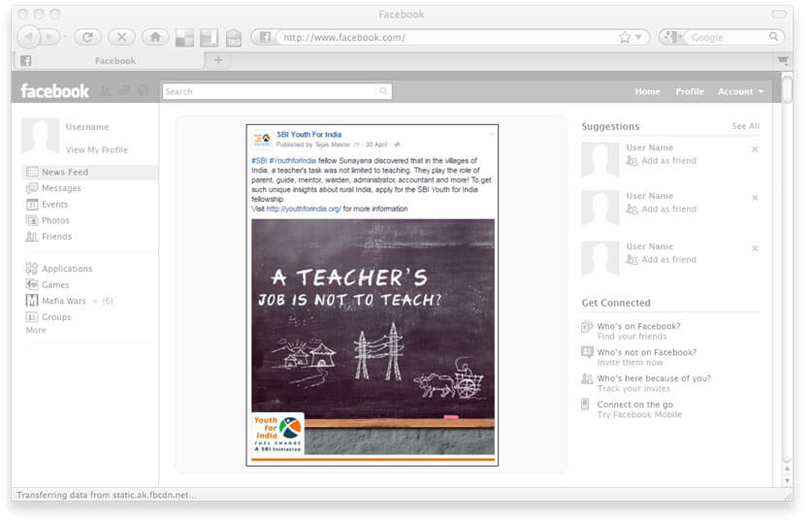Stop loading with the X toolbar button
Screen dimensions: 812x520
(x=121, y=37)
